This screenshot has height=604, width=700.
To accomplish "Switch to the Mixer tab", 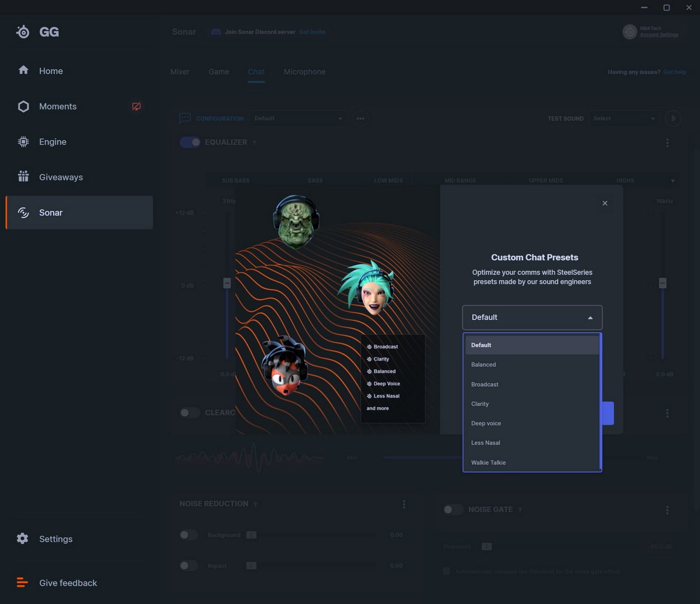I will 180,72.
